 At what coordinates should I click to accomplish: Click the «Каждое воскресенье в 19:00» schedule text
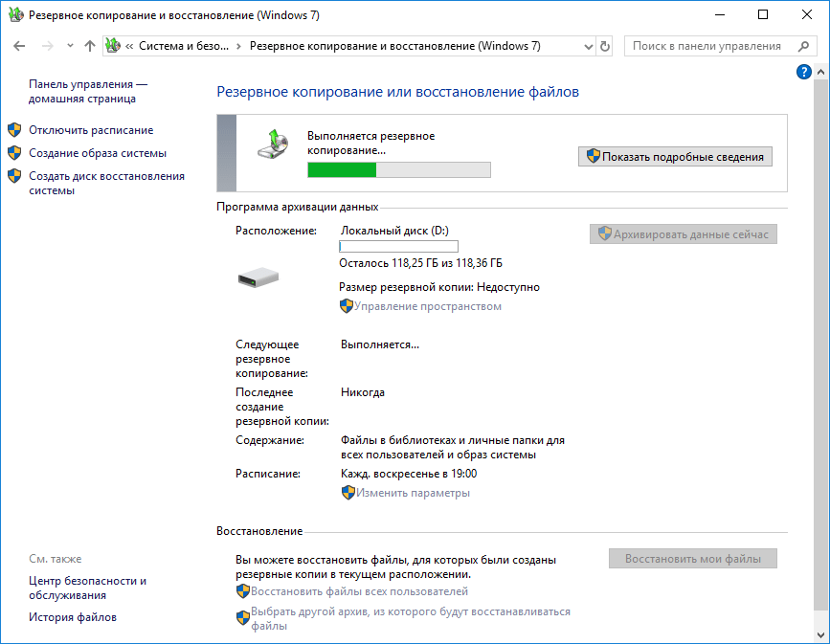pyautogui.click(x=409, y=474)
